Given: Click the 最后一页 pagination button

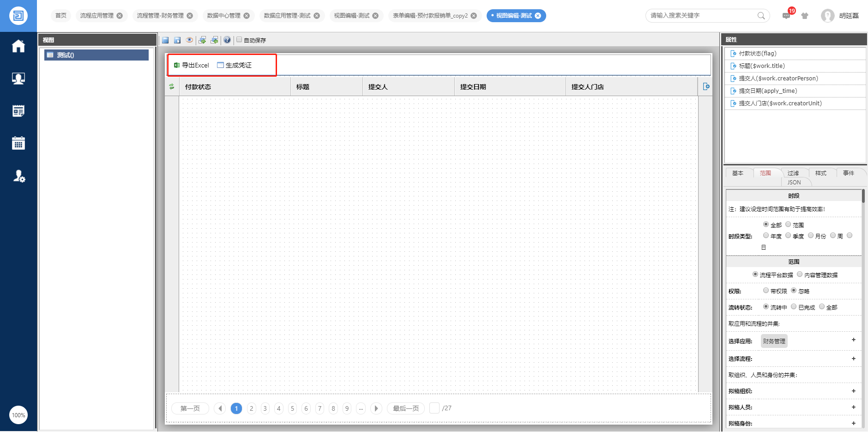Looking at the screenshot, I should (x=406, y=408).
